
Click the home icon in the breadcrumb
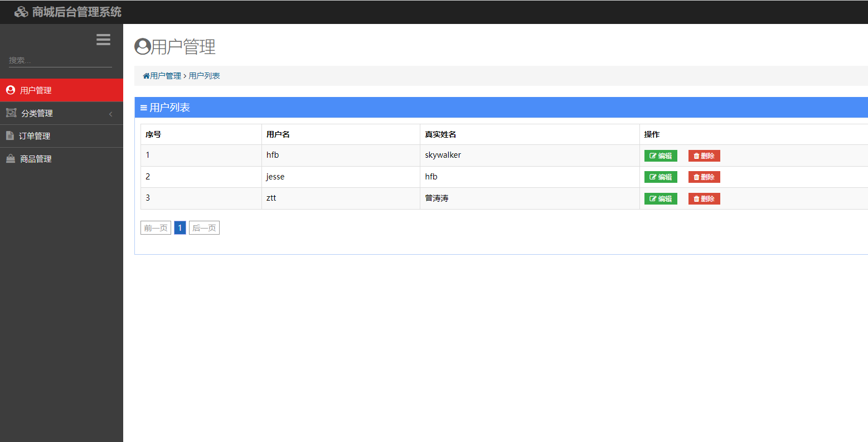[x=146, y=76]
